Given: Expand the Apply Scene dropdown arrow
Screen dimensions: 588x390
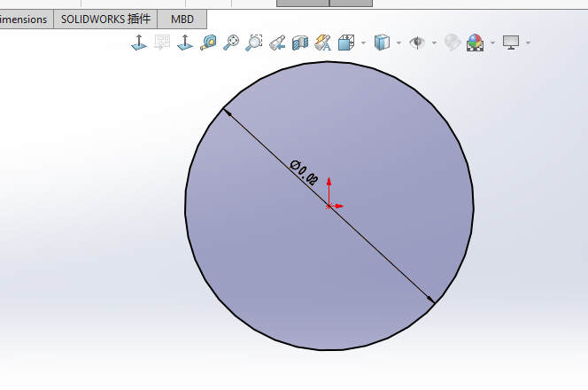Looking at the screenshot, I should click(x=492, y=43).
